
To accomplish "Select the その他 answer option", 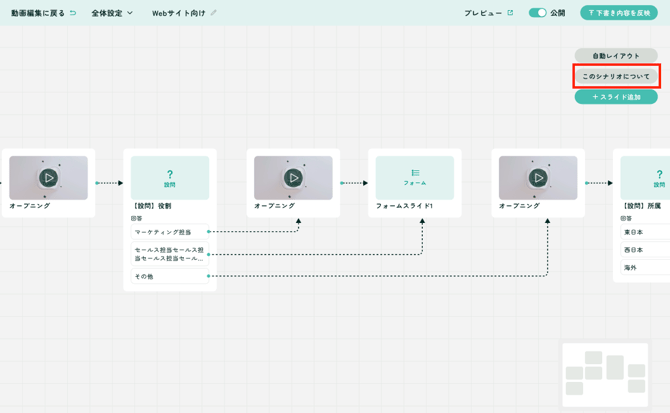I will [169, 276].
